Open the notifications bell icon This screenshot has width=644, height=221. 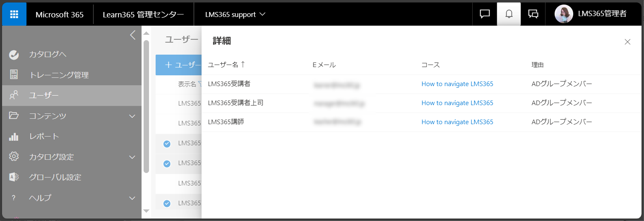[x=509, y=14]
